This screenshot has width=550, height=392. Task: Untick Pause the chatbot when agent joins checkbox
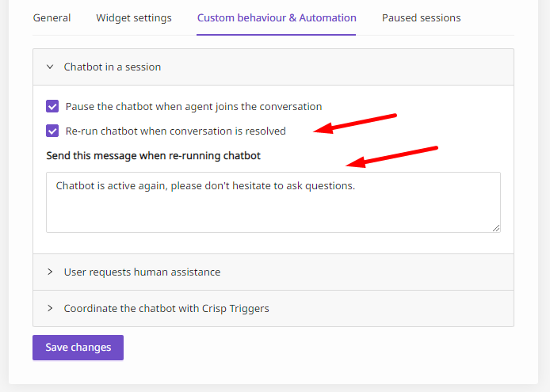point(52,106)
